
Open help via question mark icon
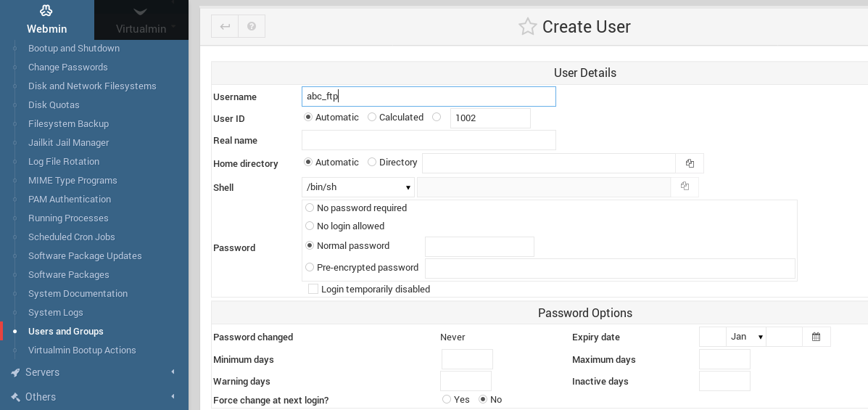point(252,26)
